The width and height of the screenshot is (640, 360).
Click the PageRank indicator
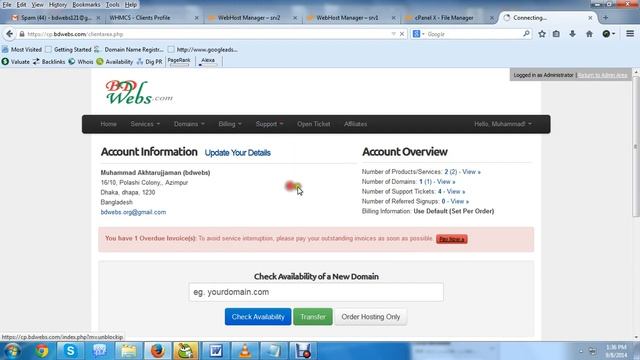click(179, 61)
